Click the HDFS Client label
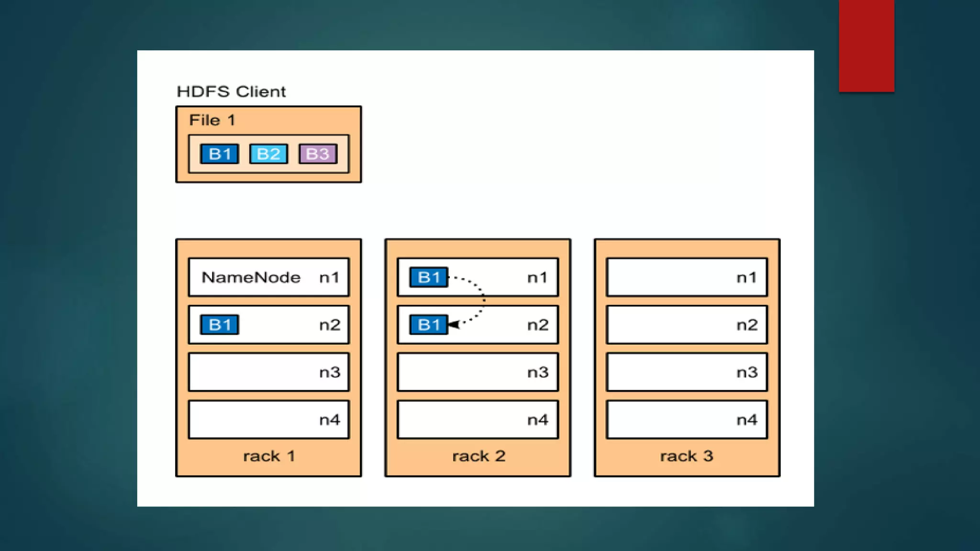Image resolution: width=980 pixels, height=551 pixels. [x=231, y=91]
